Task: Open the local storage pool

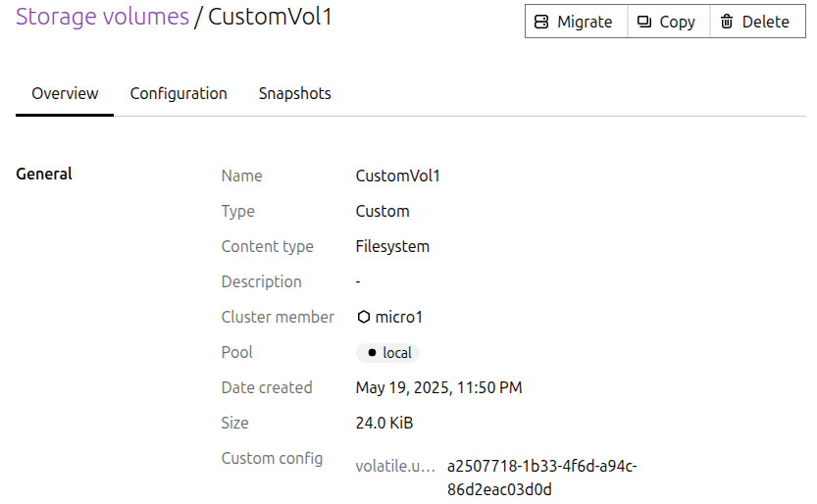Action: [x=396, y=352]
